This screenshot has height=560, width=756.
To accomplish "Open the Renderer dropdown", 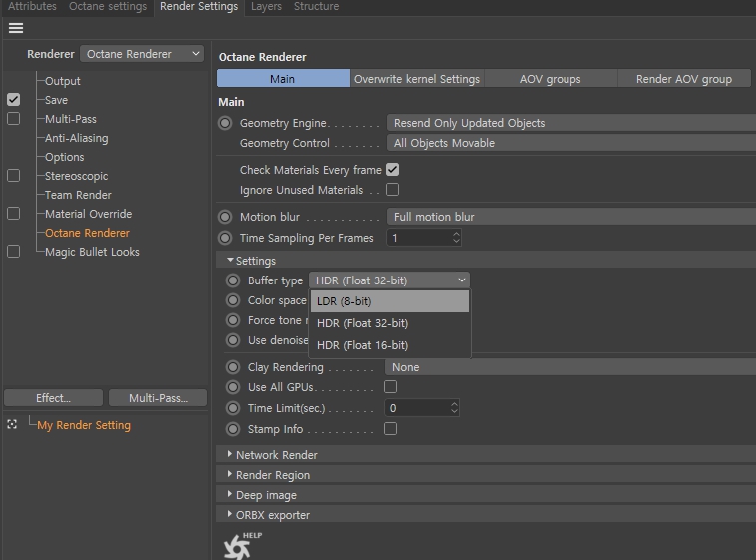I will (x=143, y=54).
